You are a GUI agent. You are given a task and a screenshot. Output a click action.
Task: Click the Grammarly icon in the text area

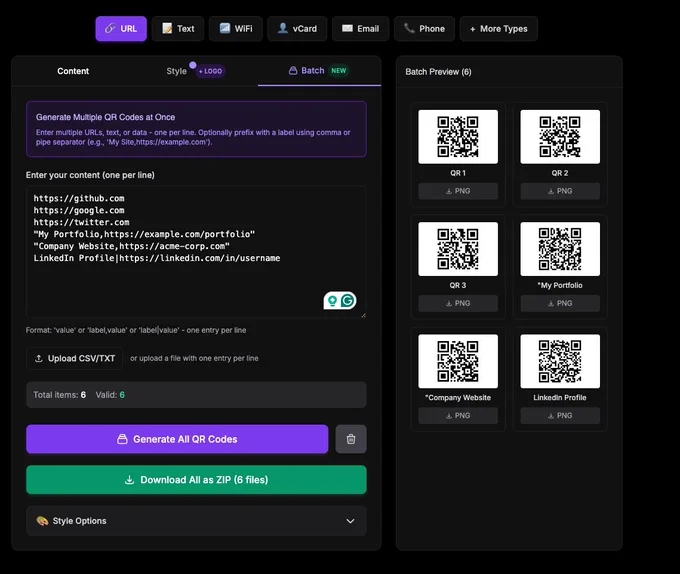[347, 300]
